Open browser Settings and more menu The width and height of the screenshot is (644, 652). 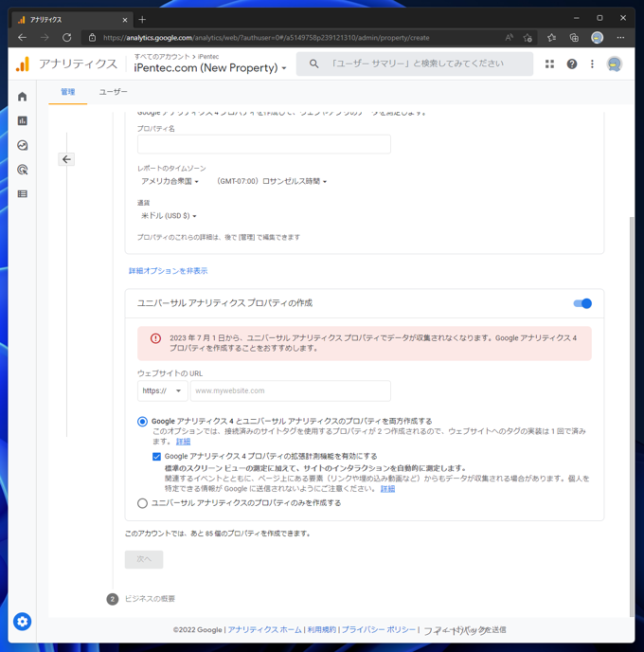pyautogui.click(x=620, y=37)
